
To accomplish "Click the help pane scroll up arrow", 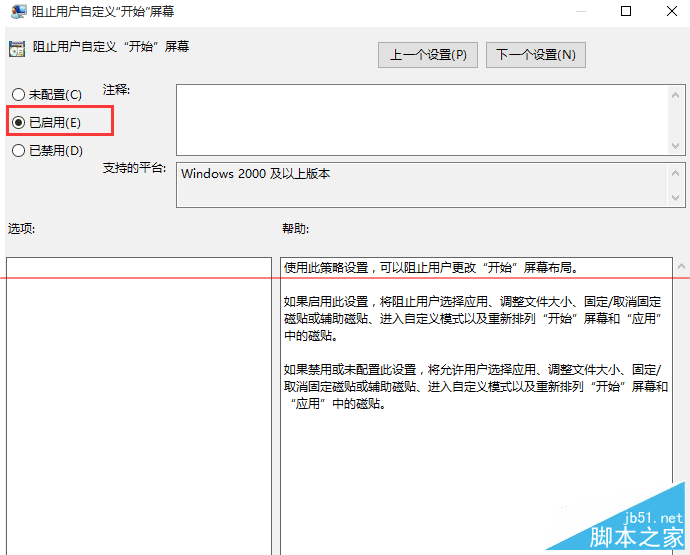I will tap(681, 266).
